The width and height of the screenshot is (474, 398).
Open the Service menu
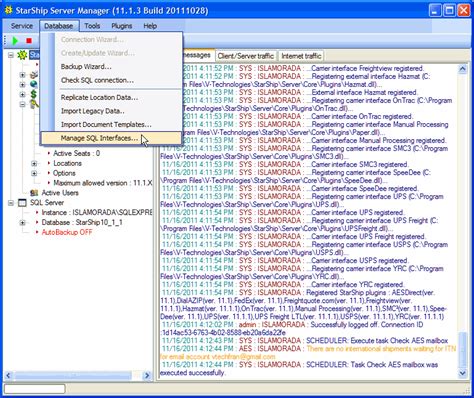pos(22,26)
